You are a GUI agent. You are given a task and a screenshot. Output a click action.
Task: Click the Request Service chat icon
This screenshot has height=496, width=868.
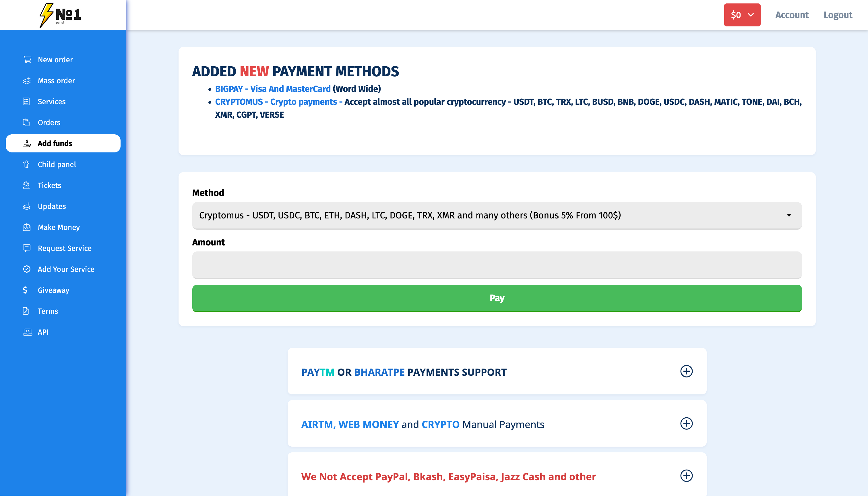click(26, 248)
